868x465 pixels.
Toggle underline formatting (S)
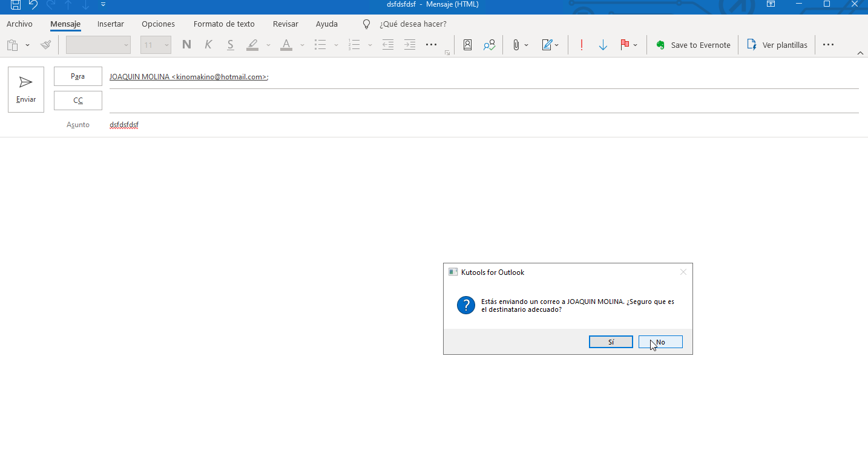tap(230, 45)
